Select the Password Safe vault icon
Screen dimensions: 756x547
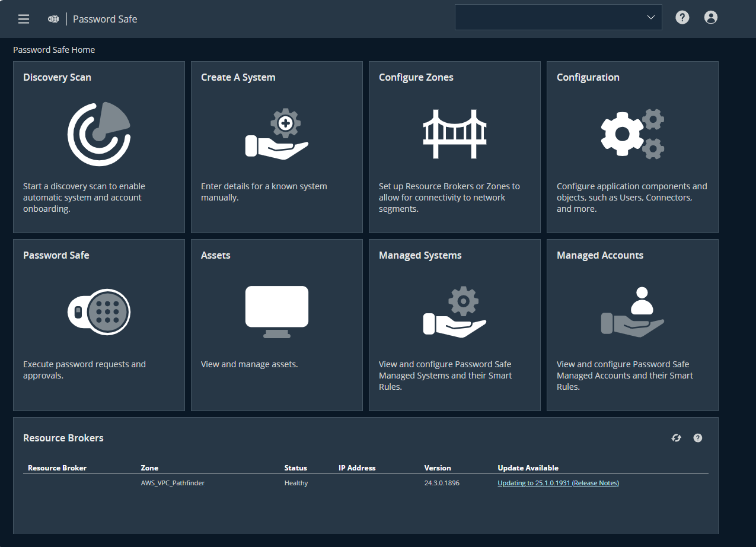pos(98,311)
